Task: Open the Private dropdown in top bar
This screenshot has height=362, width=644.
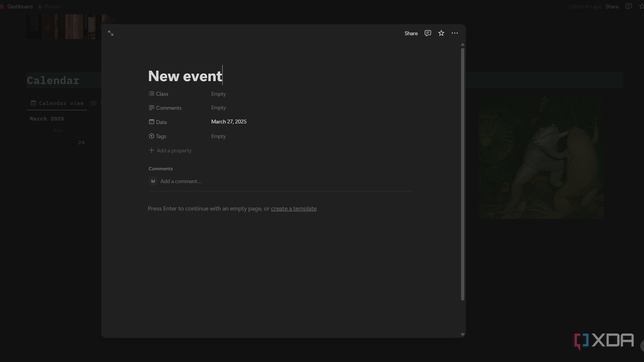Action: (52, 7)
